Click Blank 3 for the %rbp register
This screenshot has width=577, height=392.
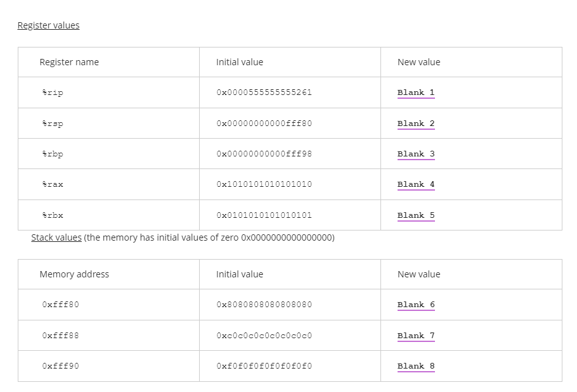click(x=415, y=153)
